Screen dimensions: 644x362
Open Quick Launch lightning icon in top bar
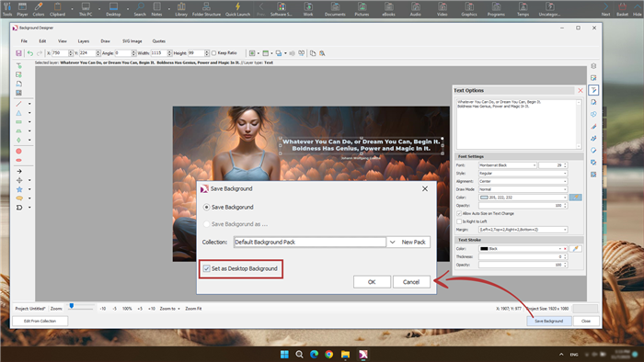237,8
